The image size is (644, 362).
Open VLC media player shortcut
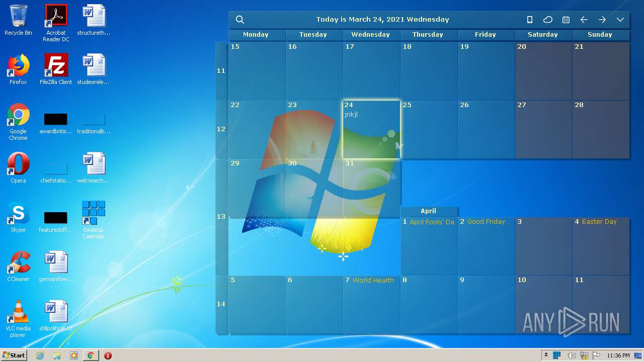[x=18, y=319]
